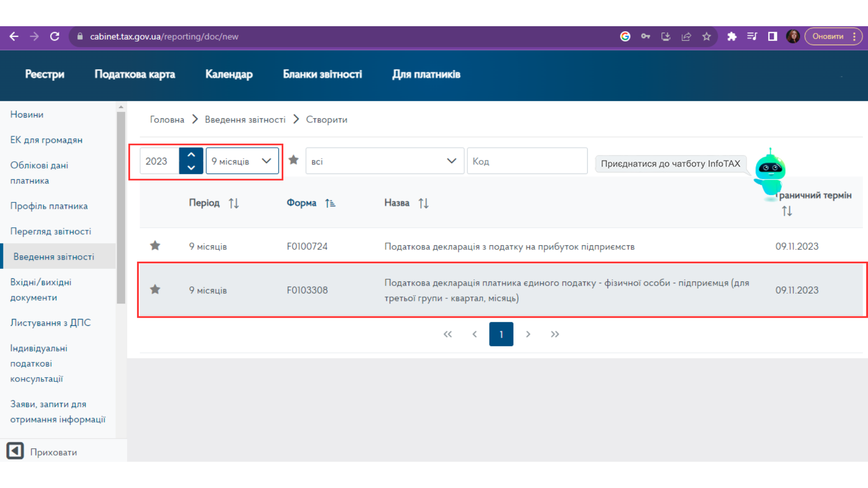Go to the last page arrows

(x=555, y=334)
